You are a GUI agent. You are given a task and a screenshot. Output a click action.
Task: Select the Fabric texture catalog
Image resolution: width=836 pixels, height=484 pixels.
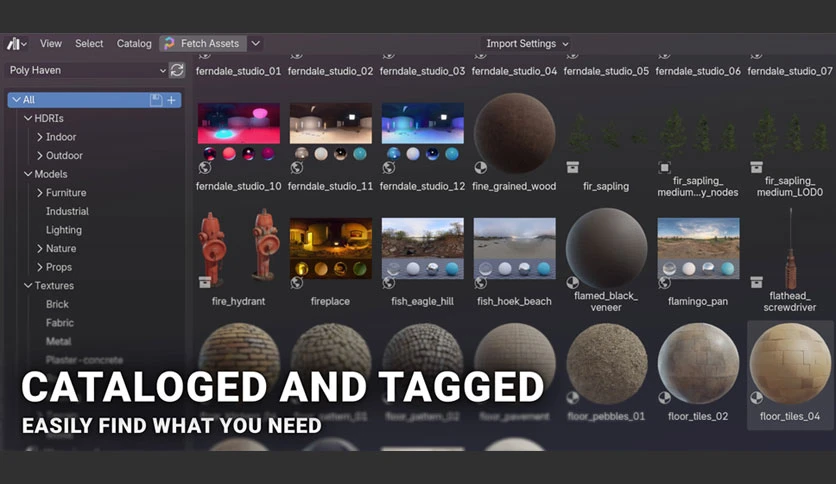coord(60,323)
